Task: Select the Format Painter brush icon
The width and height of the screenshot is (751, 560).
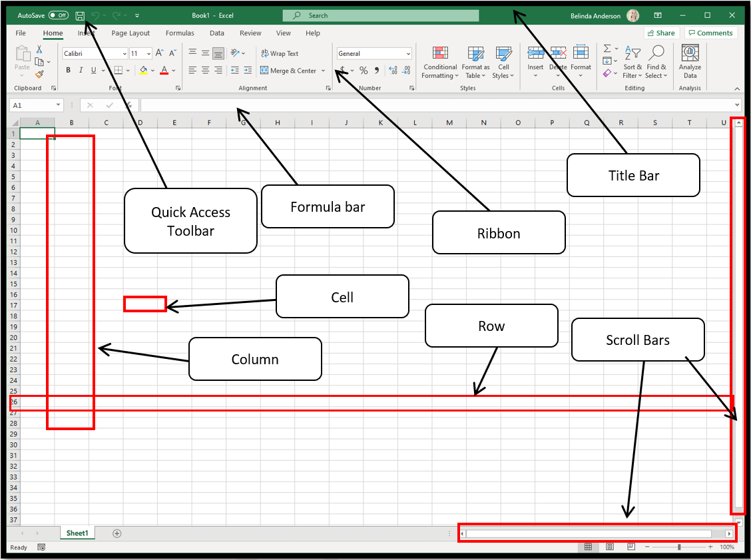Action: point(39,75)
